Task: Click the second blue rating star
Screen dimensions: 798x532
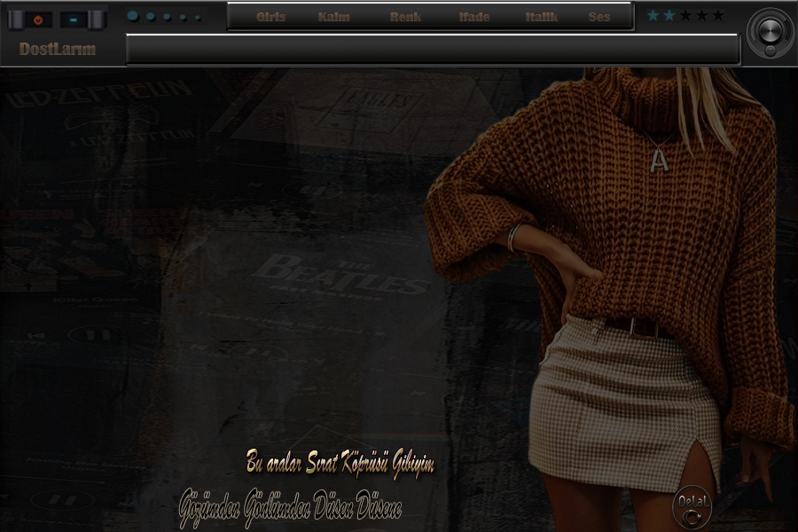Action: [669, 15]
